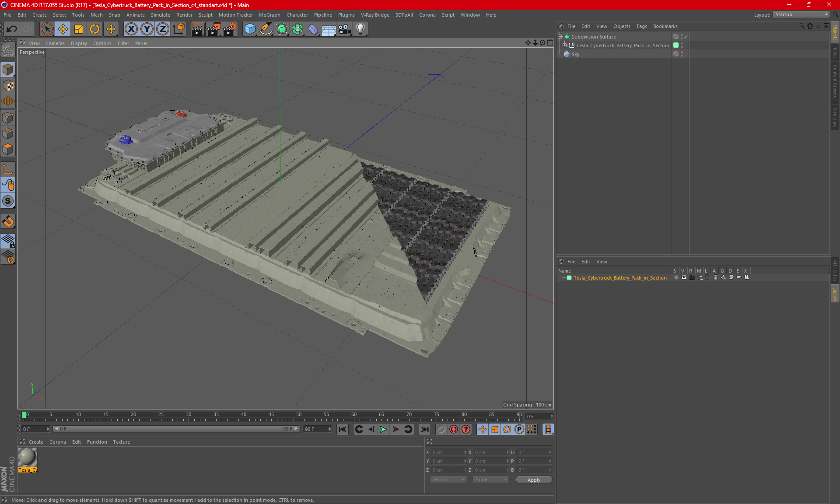
Task: Click the Apply button
Action: click(534, 479)
